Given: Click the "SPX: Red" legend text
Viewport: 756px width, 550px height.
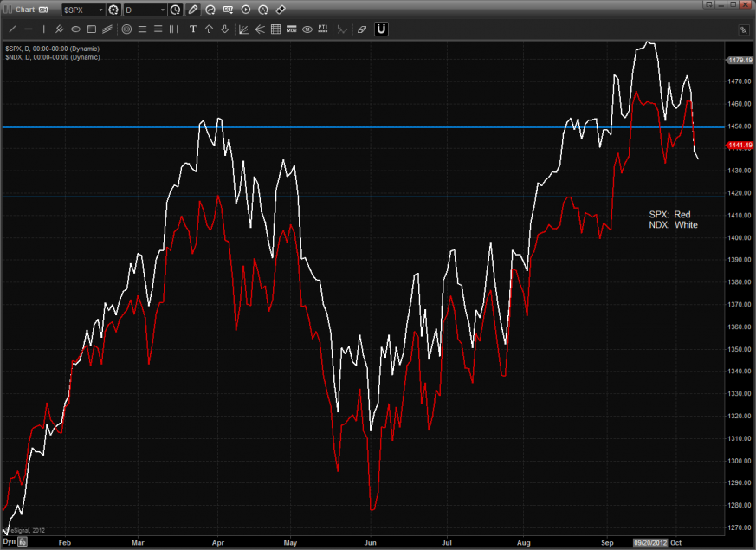Looking at the screenshot, I should [x=669, y=215].
